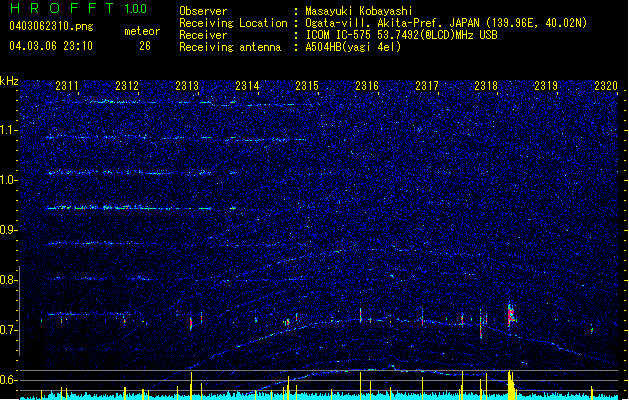Click the bright red meteor echo after 2318
Viewport: 629px width, 400px height.
[511, 315]
